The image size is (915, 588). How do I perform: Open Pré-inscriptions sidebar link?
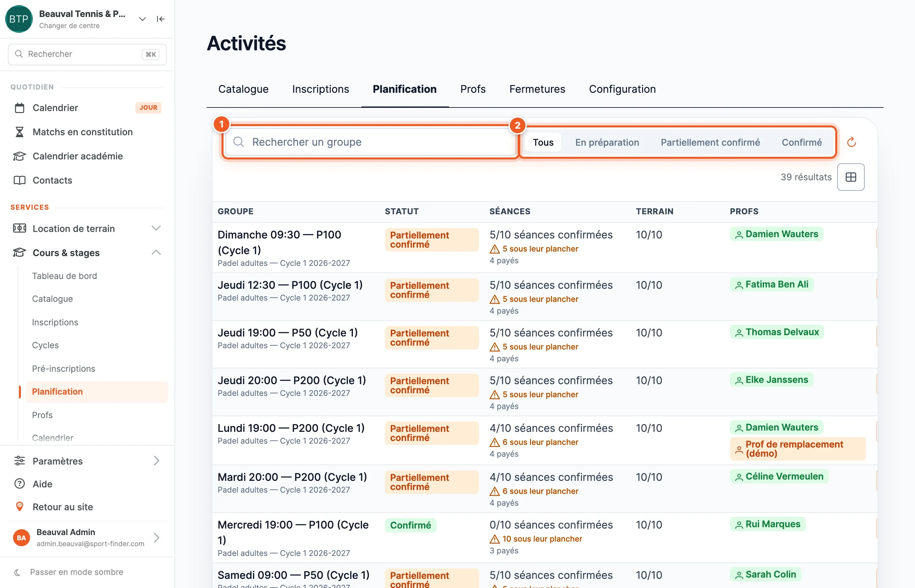[63, 368]
